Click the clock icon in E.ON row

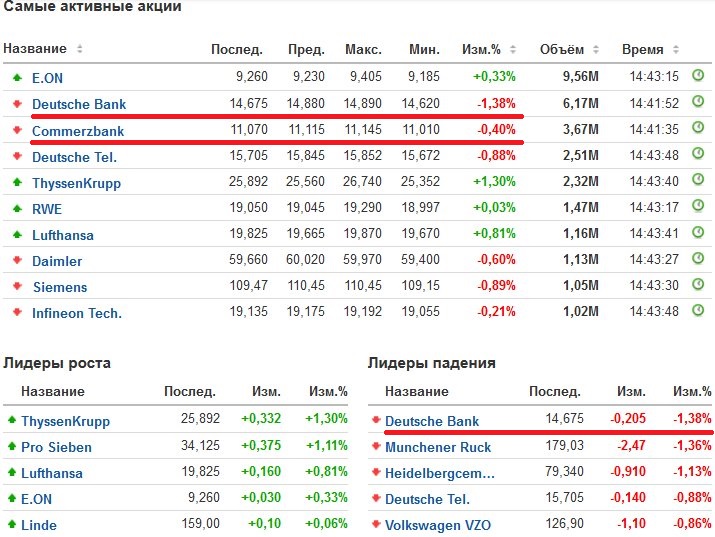pos(698,75)
